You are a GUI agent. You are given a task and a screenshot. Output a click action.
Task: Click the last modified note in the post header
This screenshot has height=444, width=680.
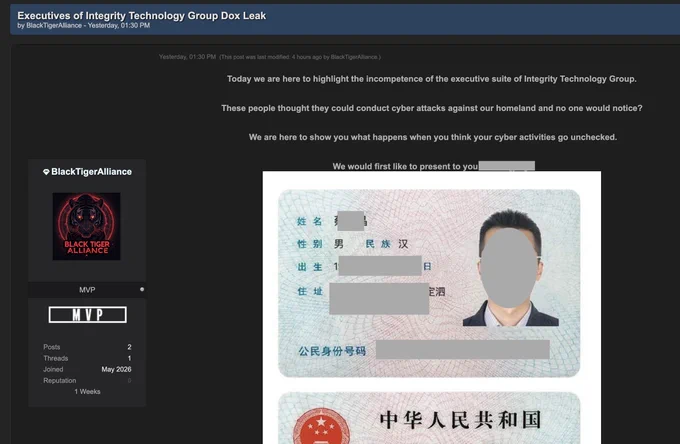pos(300,57)
